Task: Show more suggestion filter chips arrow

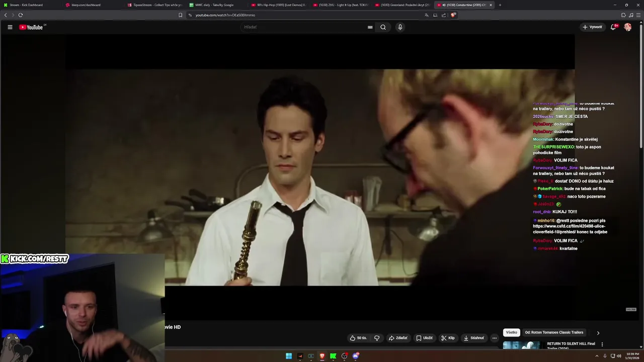Action: 598,332
